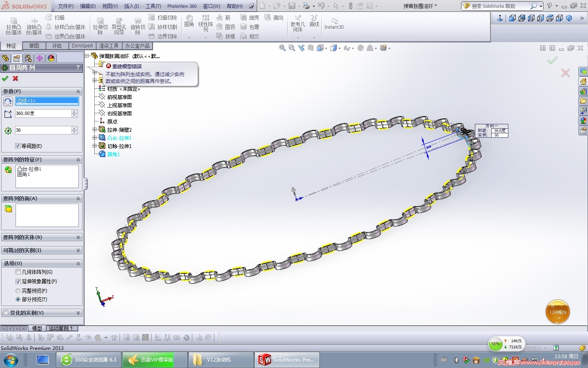The image size is (588, 368).
Task: Click the Fillet (圆角) tool in ribbon
Action: click(x=189, y=21)
